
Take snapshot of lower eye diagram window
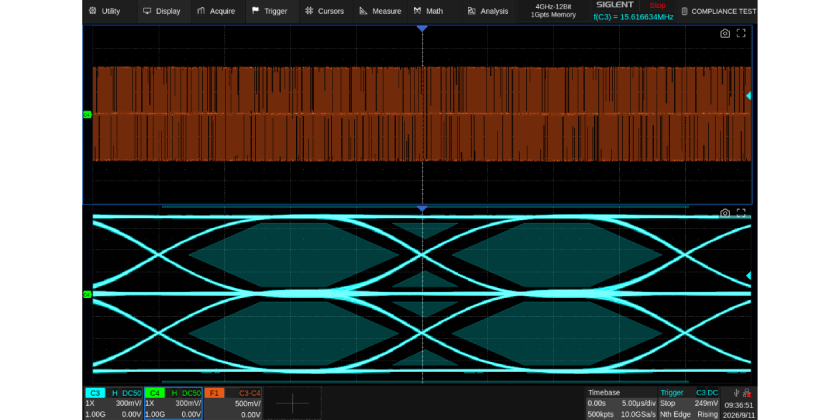(x=725, y=213)
